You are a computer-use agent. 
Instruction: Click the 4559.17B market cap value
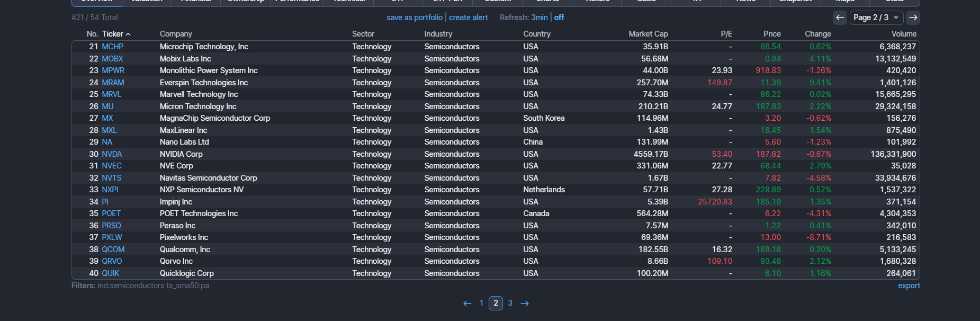(x=651, y=154)
